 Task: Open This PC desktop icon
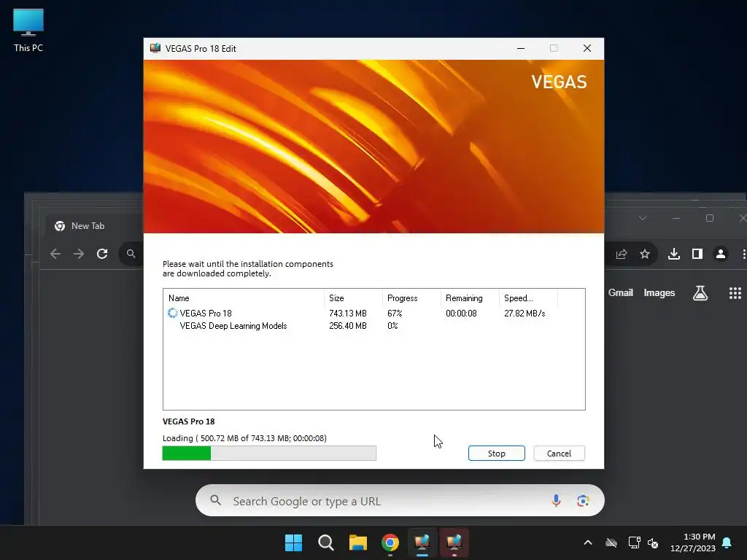coord(28,30)
